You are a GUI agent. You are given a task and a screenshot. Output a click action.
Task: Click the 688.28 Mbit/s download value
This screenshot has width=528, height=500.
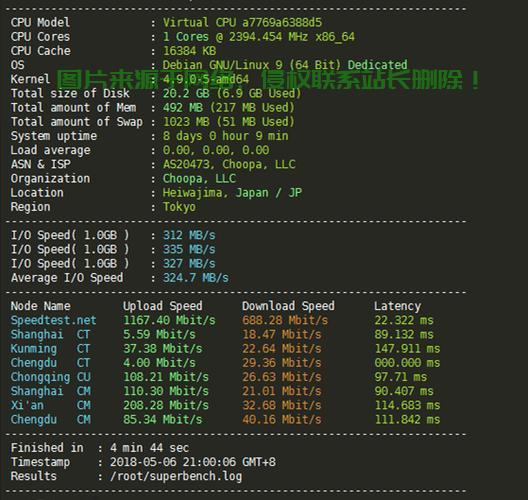(285, 320)
